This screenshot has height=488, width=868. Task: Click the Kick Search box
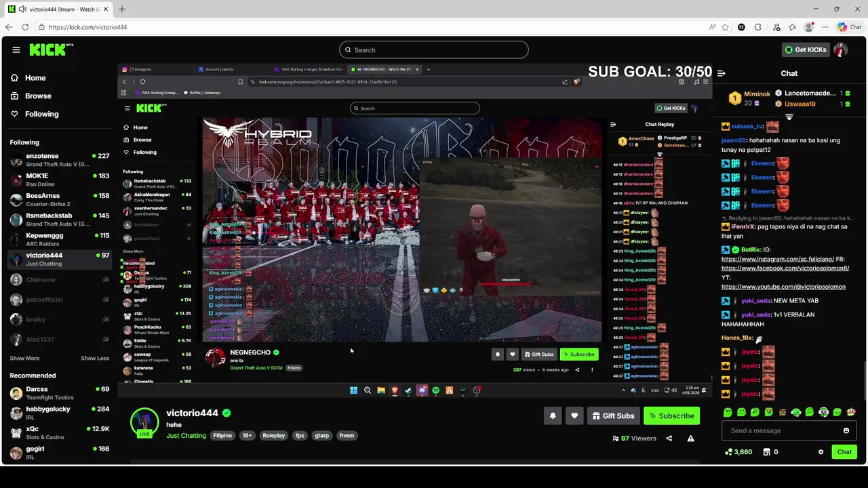[434, 49]
